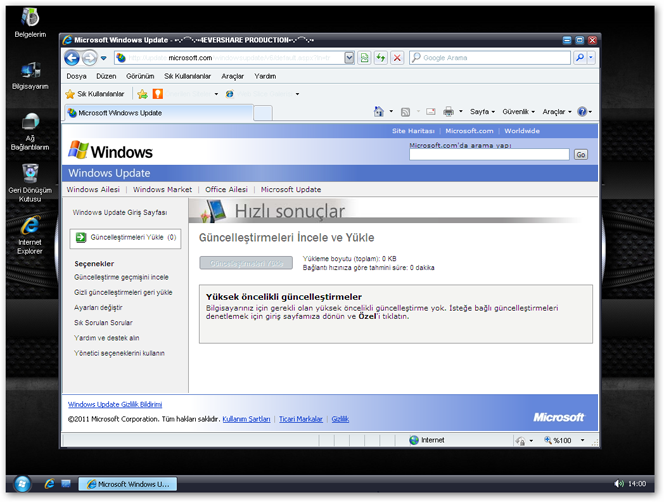Open the Güvenlik dropdown menu

click(518, 112)
